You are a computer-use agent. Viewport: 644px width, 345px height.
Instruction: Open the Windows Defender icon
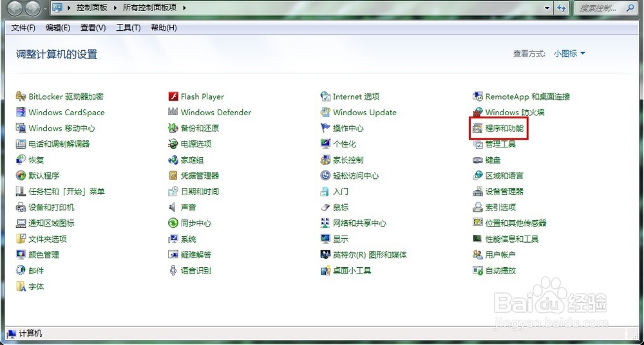(x=173, y=112)
